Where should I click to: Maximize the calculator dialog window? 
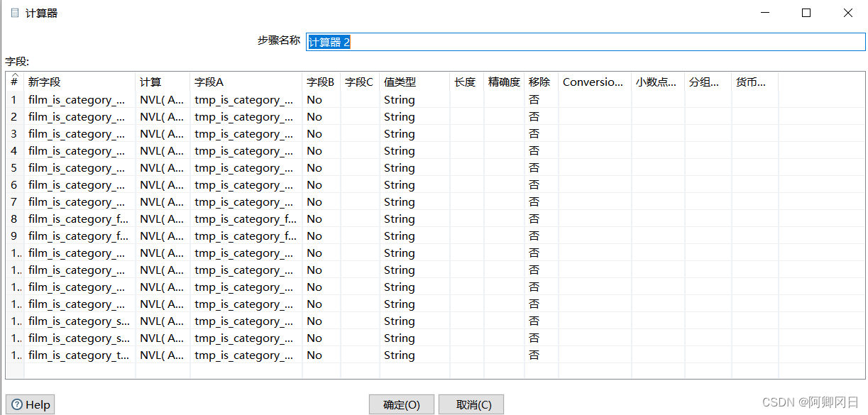(806, 13)
